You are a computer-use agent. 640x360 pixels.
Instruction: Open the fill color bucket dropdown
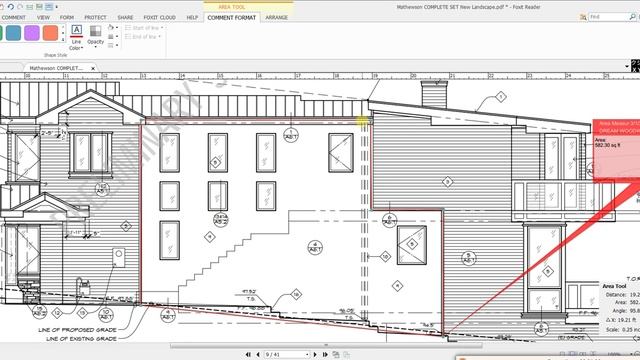(x=113, y=27)
